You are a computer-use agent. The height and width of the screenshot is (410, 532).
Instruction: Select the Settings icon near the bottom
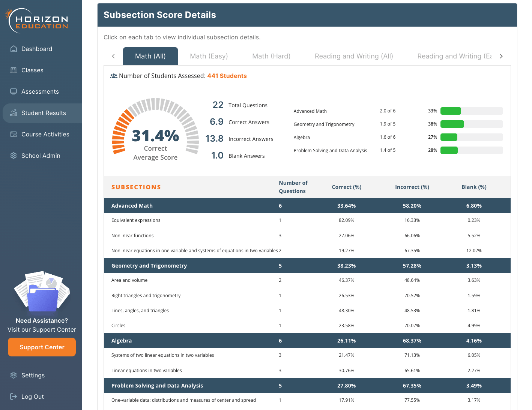14,375
